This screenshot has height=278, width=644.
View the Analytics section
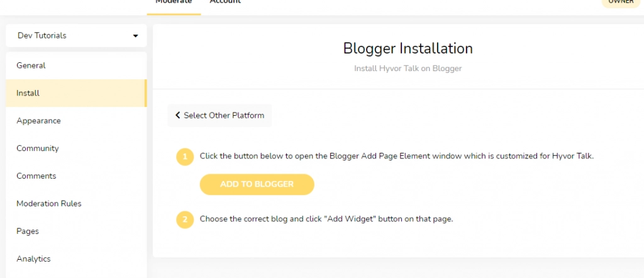tap(76, 259)
